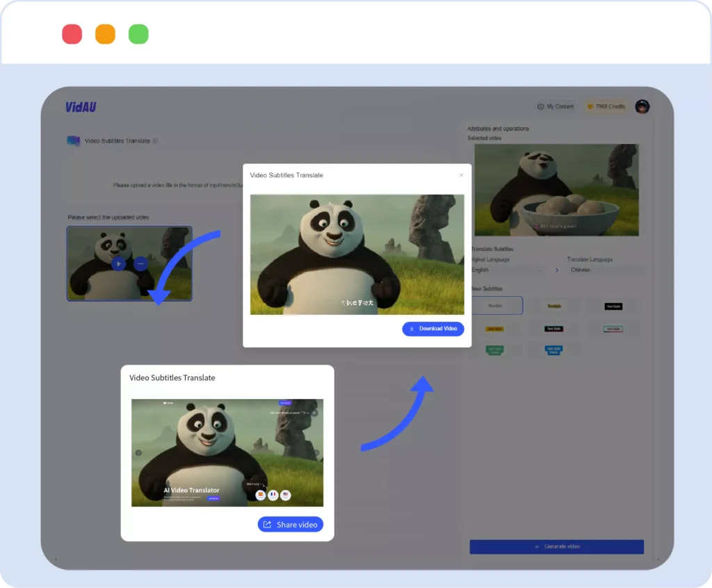Play the uploaded panda video thumbnail
Image resolution: width=712 pixels, height=588 pixels.
click(118, 263)
